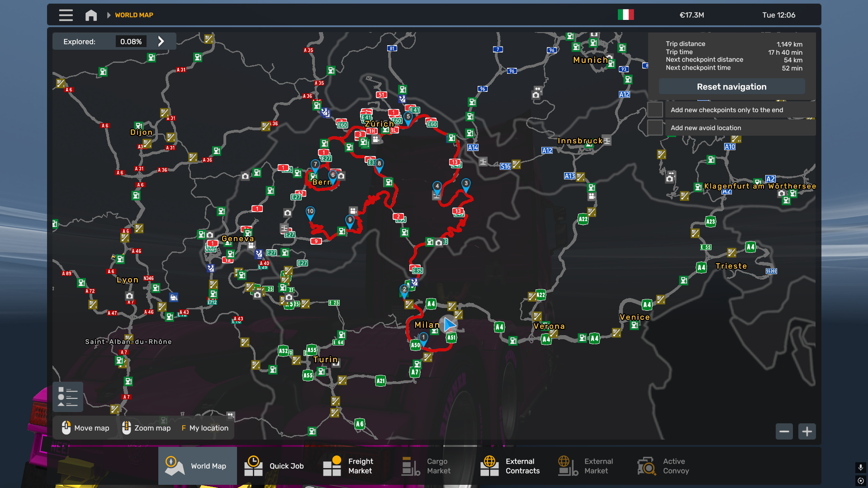Select waypoint marker 3 on the map
The height and width of the screenshot is (488, 868).
click(466, 184)
